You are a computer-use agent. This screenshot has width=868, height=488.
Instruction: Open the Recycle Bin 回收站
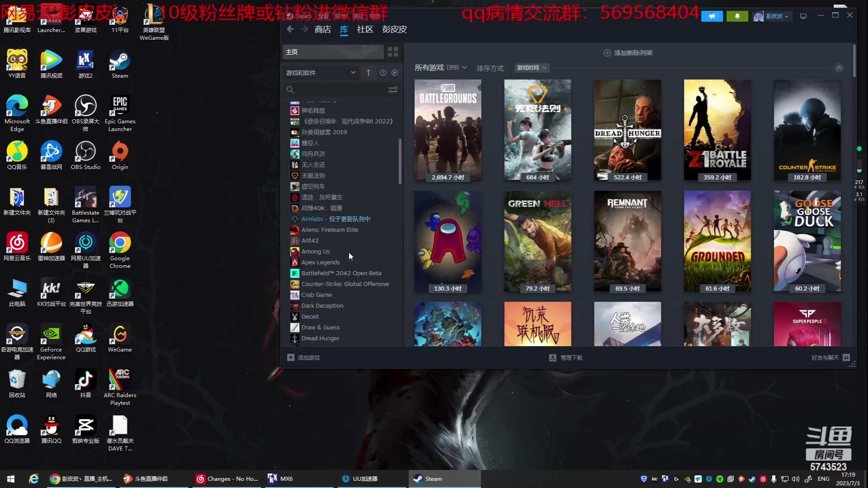pyautogui.click(x=17, y=384)
